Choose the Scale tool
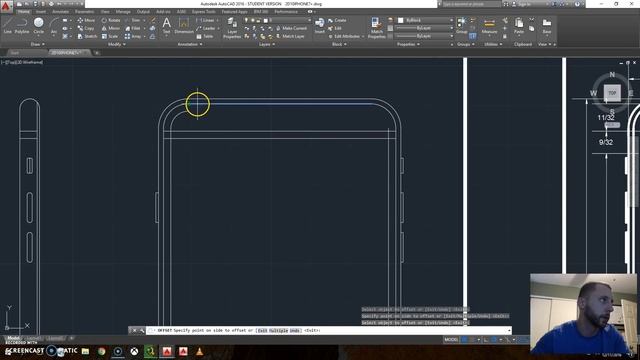 (110, 36)
